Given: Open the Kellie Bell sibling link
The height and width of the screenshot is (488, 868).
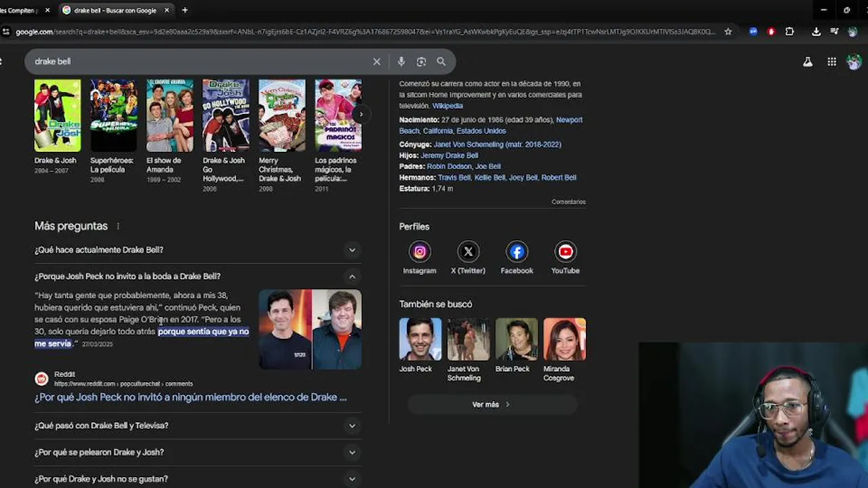Looking at the screenshot, I should (x=490, y=178).
